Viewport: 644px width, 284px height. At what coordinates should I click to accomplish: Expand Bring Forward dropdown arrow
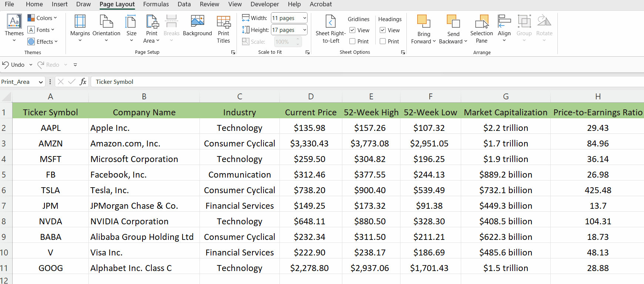pyautogui.click(x=434, y=41)
